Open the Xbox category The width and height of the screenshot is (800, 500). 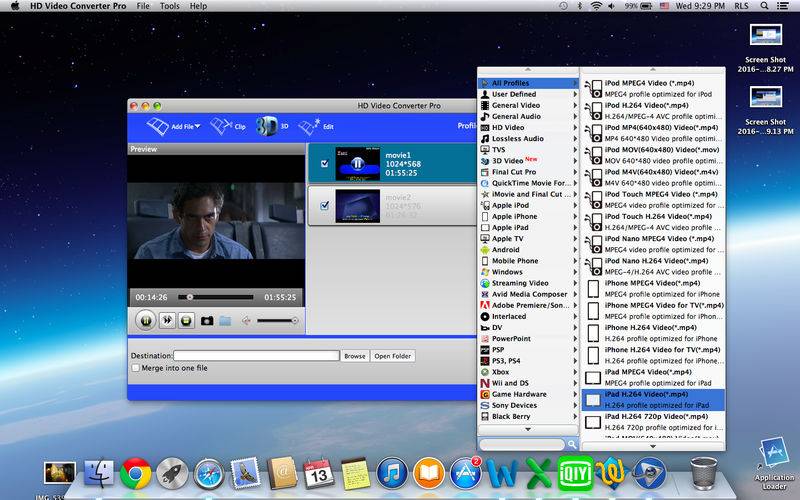tap(528, 372)
